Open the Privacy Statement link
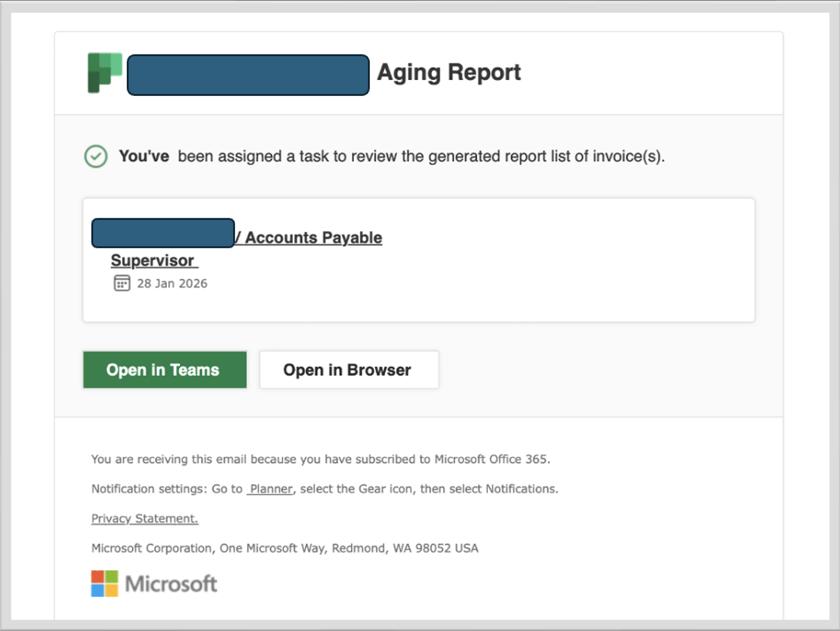Screen dimensions: 840x631 point(145,518)
